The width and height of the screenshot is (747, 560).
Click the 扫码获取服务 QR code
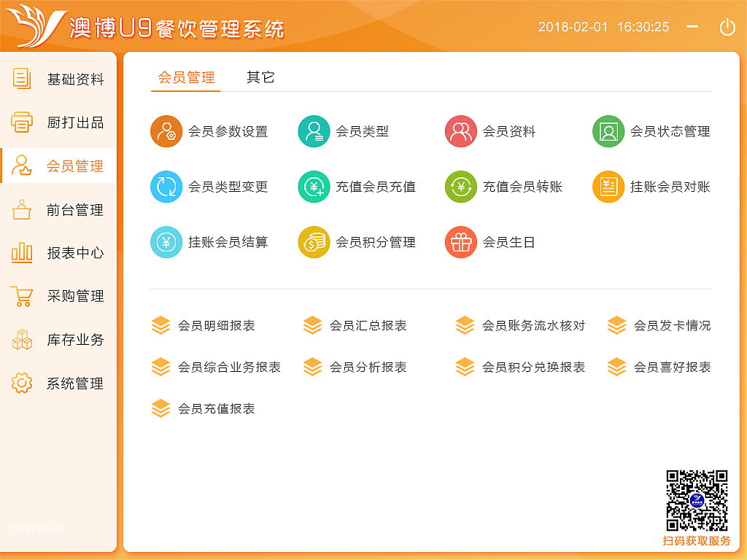(695, 499)
